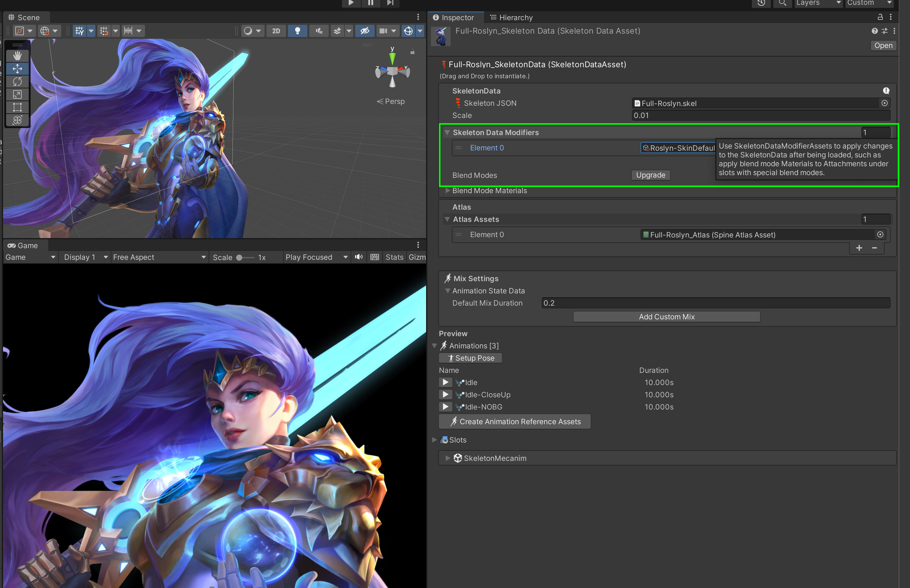Select the Rect Transform tool

tap(17, 107)
